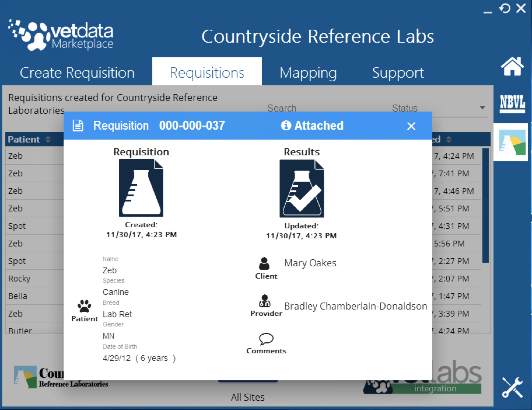Viewport: 532px width, 410px height.
Task: Open the Support tab
Action: [398, 72]
